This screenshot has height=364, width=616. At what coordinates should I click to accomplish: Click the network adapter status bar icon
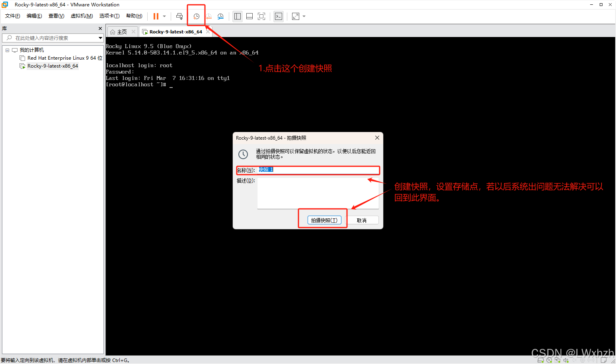(x=558, y=360)
